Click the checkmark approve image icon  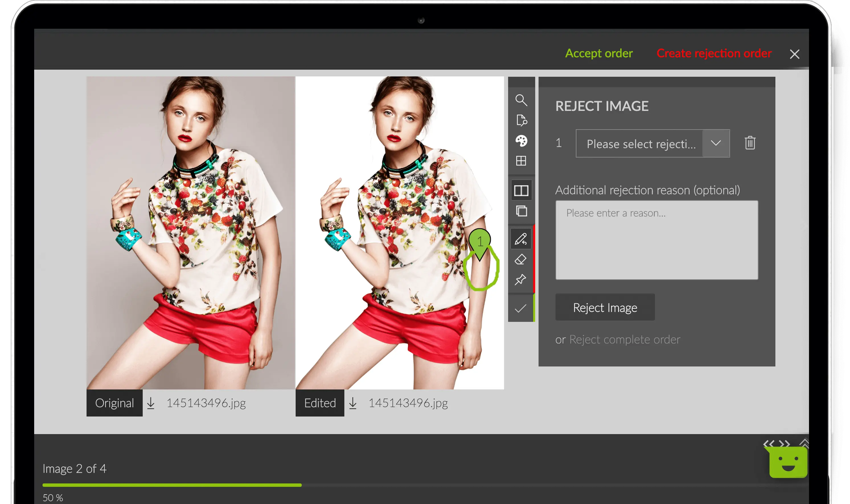[x=520, y=308]
